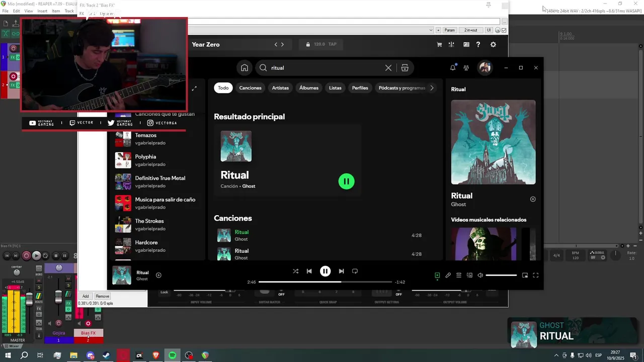This screenshot has width=644, height=362.
Task: Go to Spotify home
Action: point(244,68)
